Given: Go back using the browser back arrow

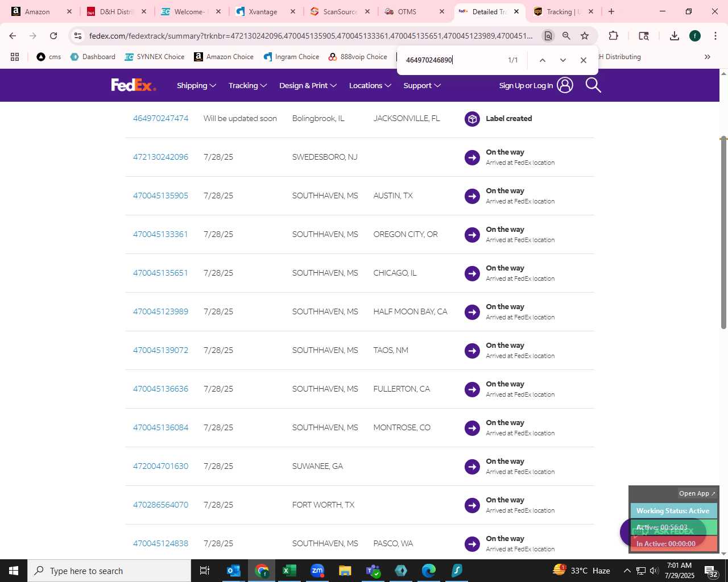Looking at the screenshot, I should coord(13,36).
